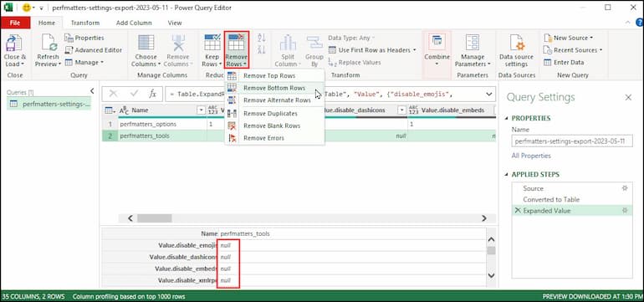
Task: Choose Remove Duplicates
Action: point(274,114)
